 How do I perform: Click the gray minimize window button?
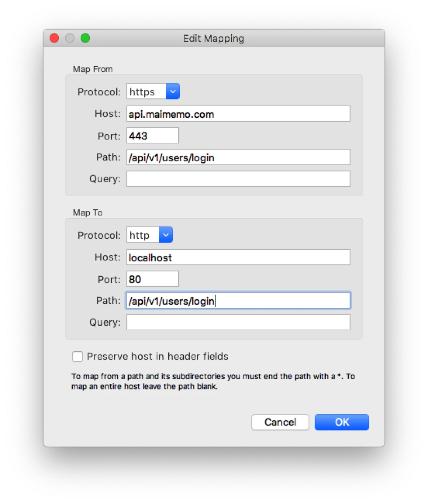70,38
